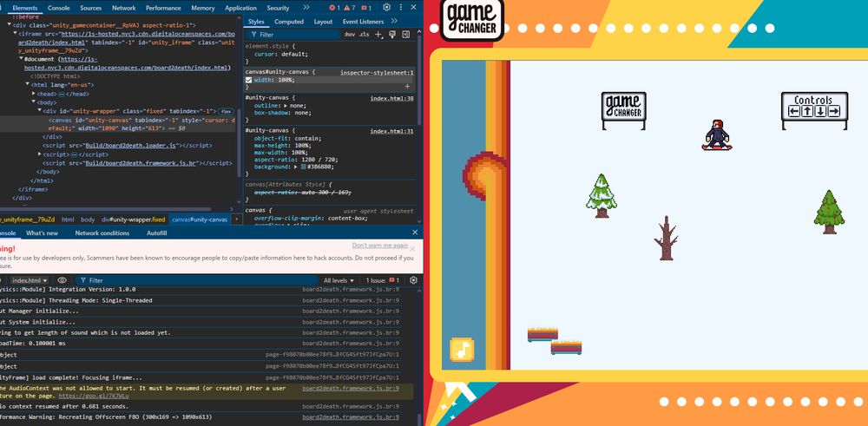Click the Don't warn me again link
This screenshot has width=868, height=426.
pos(380,246)
